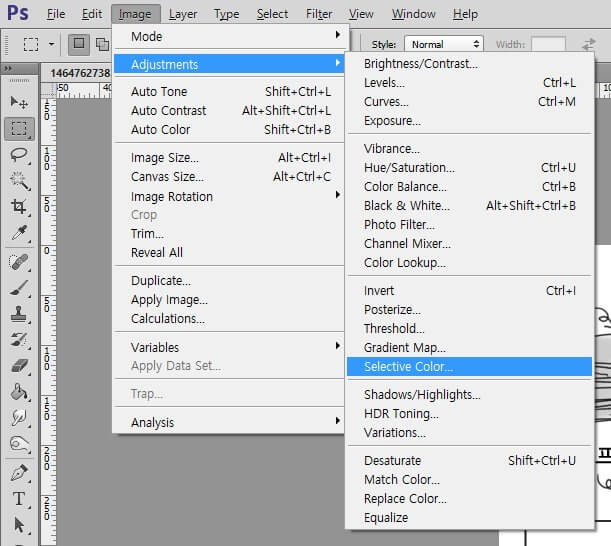Open the View menu

pyautogui.click(x=361, y=14)
